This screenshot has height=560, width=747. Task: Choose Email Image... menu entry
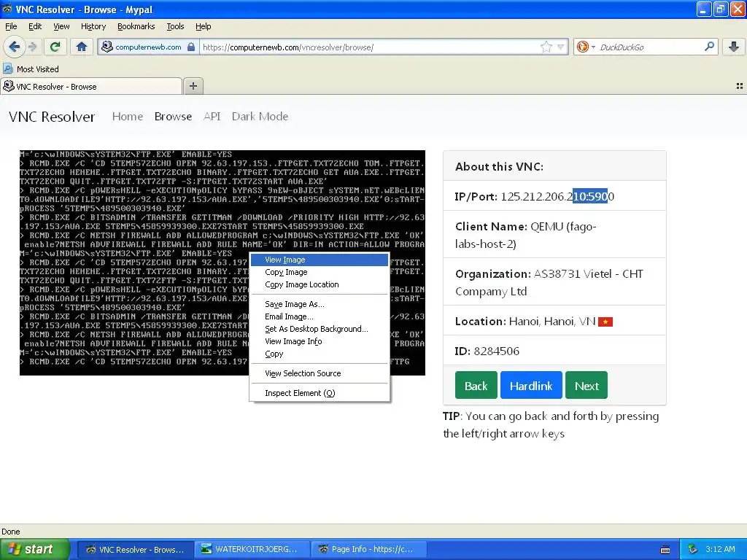(x=320, y=316)
